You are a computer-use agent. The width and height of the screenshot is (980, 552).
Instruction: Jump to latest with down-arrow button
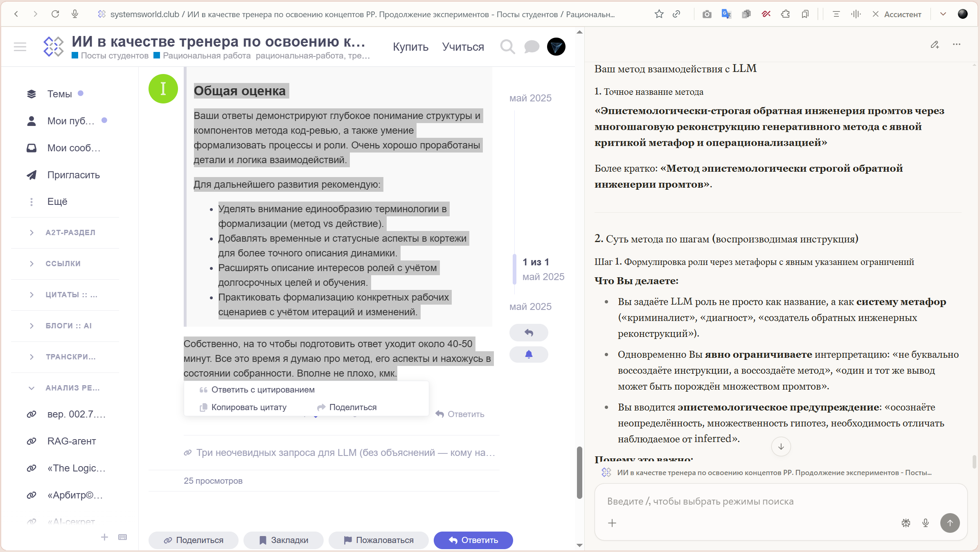[781, 447]
